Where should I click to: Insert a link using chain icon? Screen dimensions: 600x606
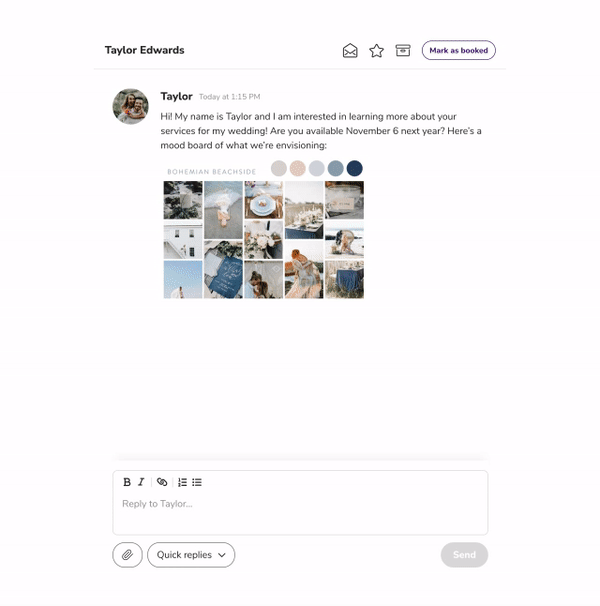[x=162, y=482]
